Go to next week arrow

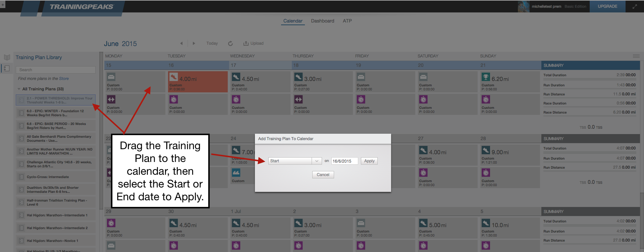click(x=194, y=43)
